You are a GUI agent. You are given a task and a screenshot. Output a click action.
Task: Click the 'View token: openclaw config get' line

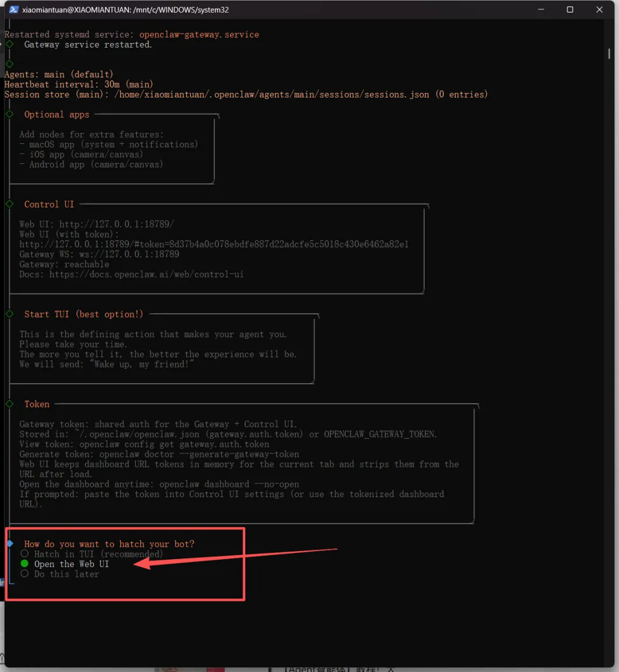click(x=144, y=444)
